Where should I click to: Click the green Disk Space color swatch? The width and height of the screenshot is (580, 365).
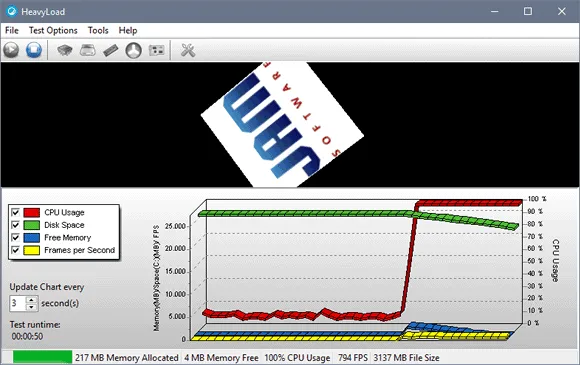(x=31, y=225)
